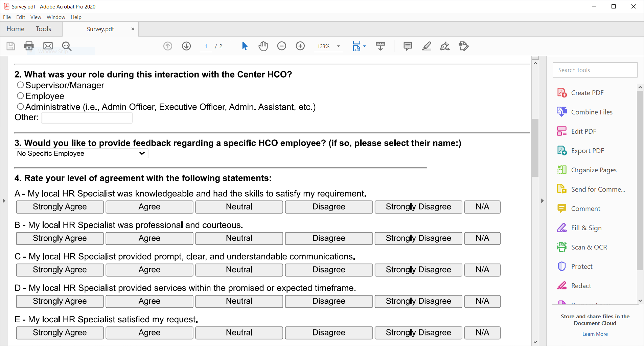
Task: Click the Other role text field
Action: [x=87, y=118]
